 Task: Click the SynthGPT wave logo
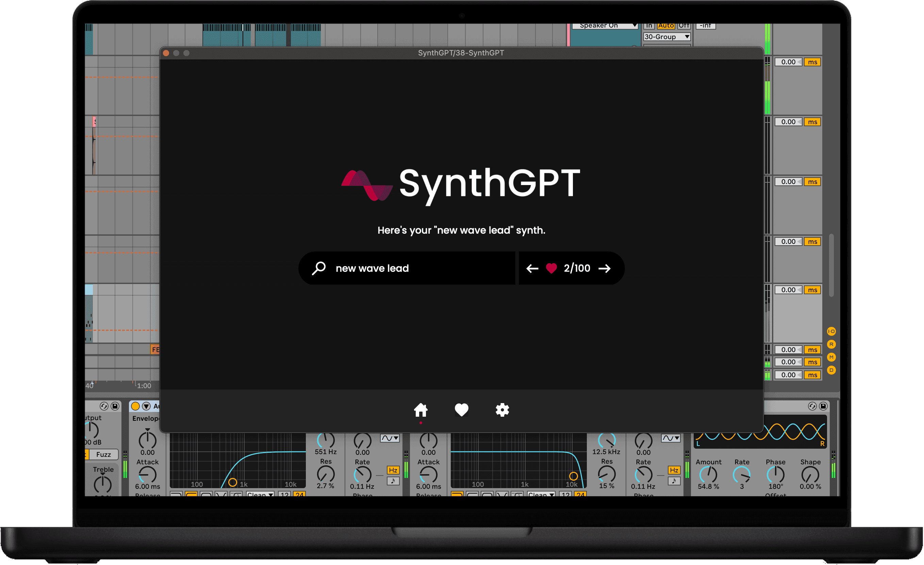pyautogui.click(x=367, y=185)
